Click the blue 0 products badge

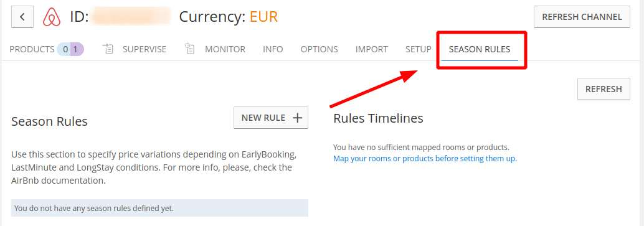click(x=65, y=49)
